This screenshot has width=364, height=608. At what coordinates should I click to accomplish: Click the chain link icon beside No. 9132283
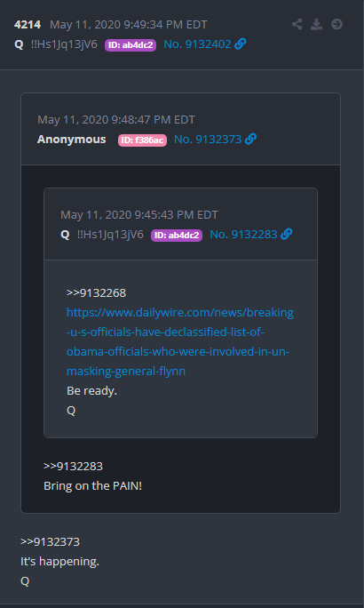click(286, 234)
